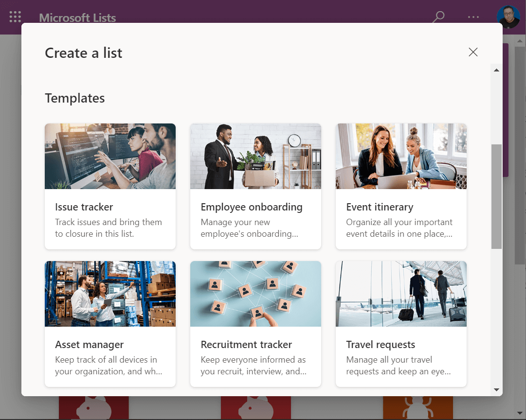Image resolution: width=526 pixels, height=420 pixels.
Task: Close the Create a list dialog
Action: [473, 52]
